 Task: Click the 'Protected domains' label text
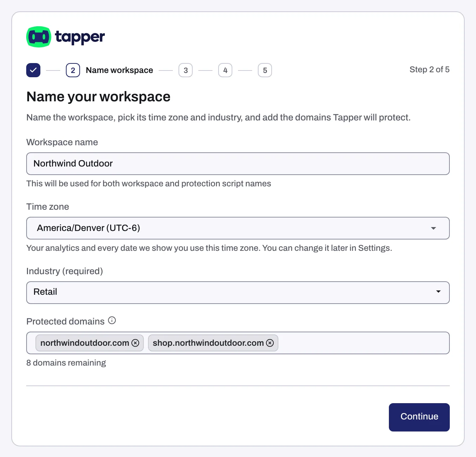coord(66,321)
